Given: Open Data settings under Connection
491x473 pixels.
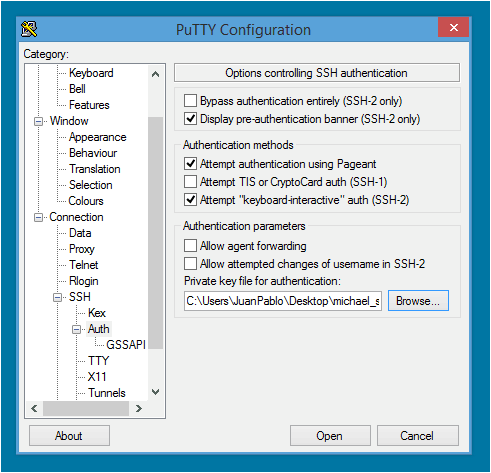Looking at the screenshot, I should coord(80,233).
